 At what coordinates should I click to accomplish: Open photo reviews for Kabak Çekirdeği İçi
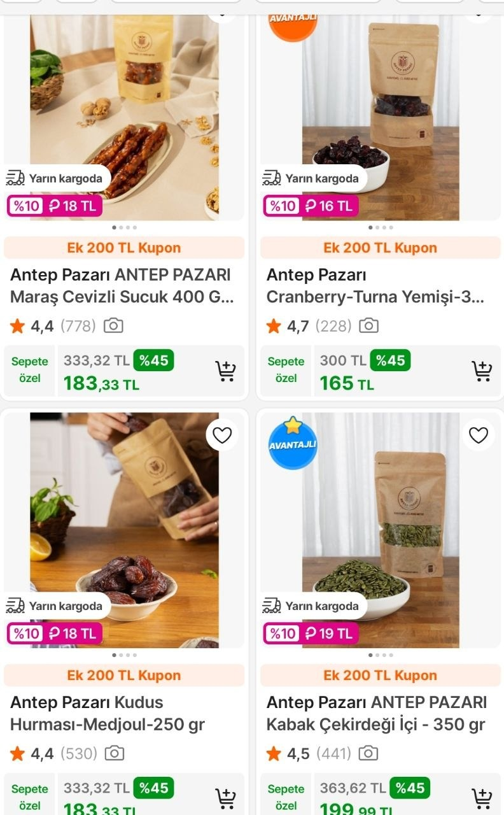coord(368,754)
